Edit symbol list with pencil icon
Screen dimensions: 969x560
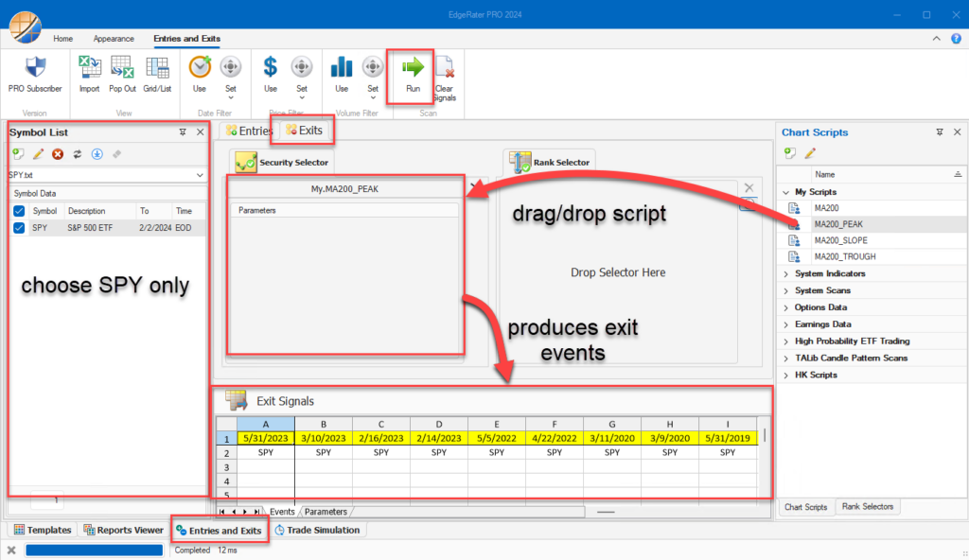38,154
